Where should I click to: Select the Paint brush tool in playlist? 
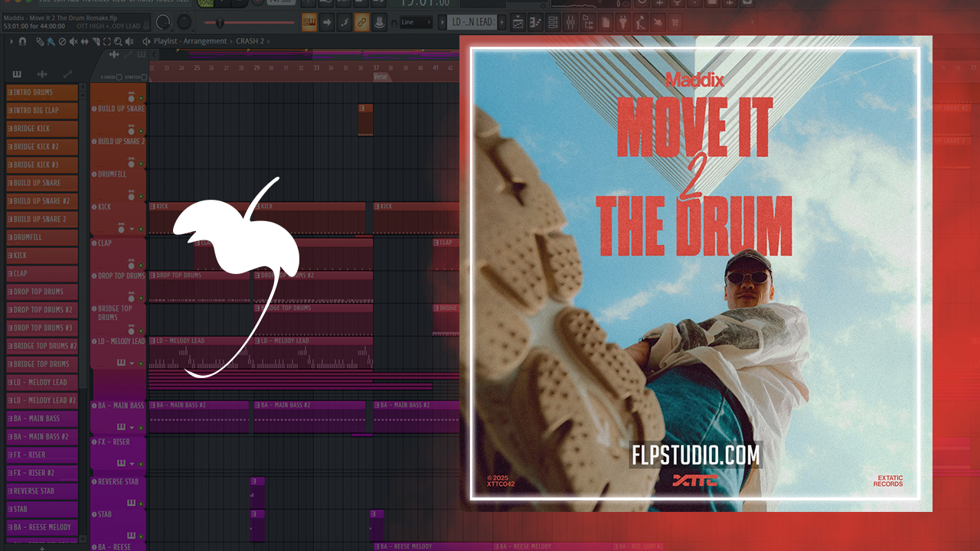[x=51, y=41]
